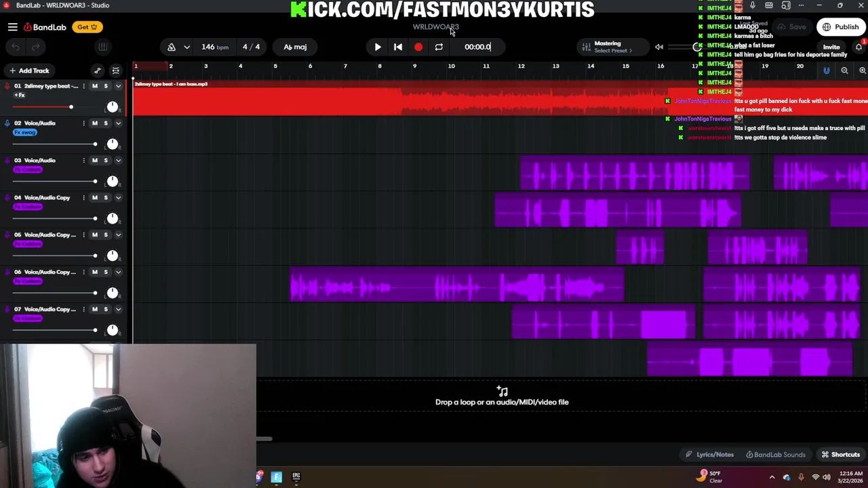Viewport: 868px width, 488px height.
Task: Click the + Fx button on track 01
Action: [x=19, y=96]
